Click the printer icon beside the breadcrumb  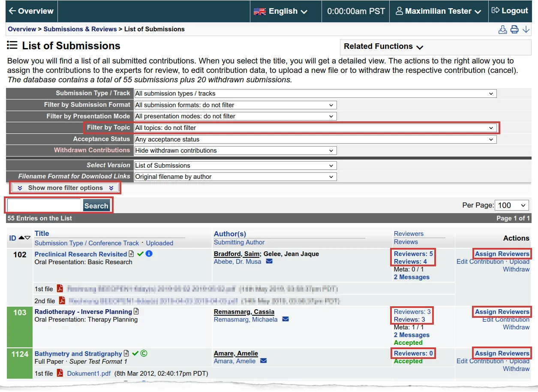click(514, 30)
